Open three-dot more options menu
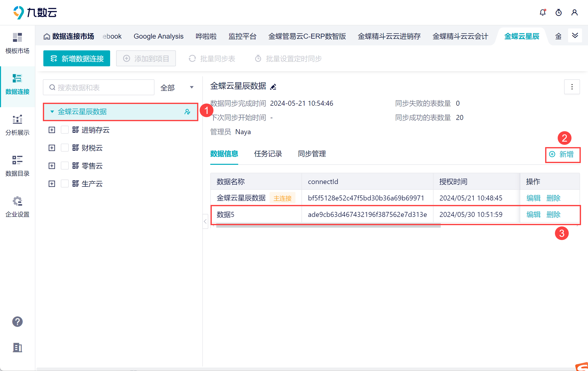Viewport: 588px width, 371px height. (x=572, y=87)
